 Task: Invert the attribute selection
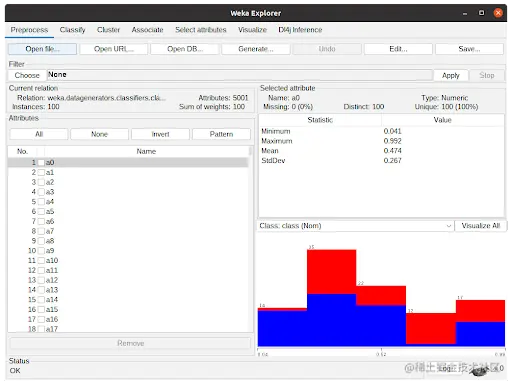pyautogui.click(x=160, y=134)
